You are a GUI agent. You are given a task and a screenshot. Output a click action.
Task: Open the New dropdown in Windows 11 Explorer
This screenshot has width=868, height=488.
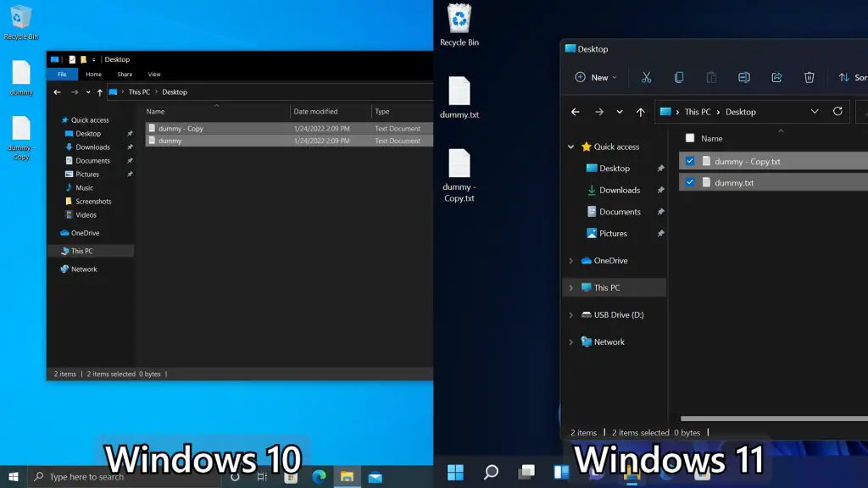pos(596,77)
